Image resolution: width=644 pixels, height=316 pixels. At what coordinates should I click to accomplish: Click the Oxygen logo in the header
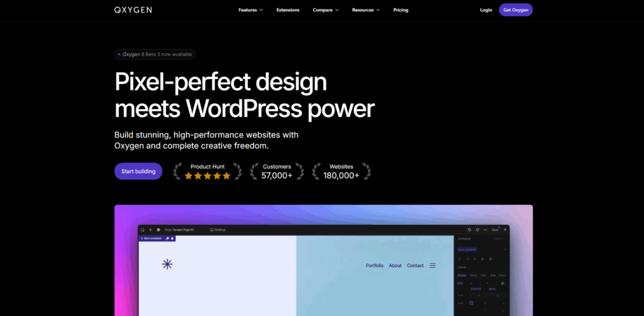[133, 10]
